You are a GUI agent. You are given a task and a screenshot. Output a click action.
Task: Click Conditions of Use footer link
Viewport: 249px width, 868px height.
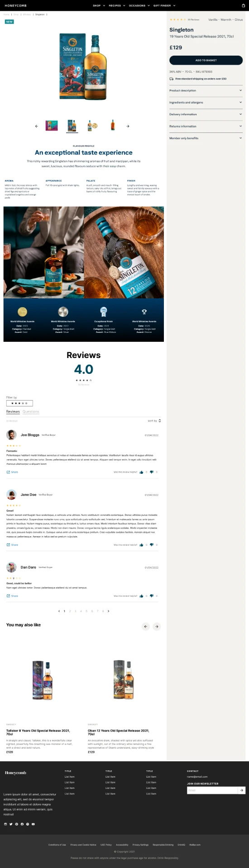pyautogui.click(x=57, y=844)
